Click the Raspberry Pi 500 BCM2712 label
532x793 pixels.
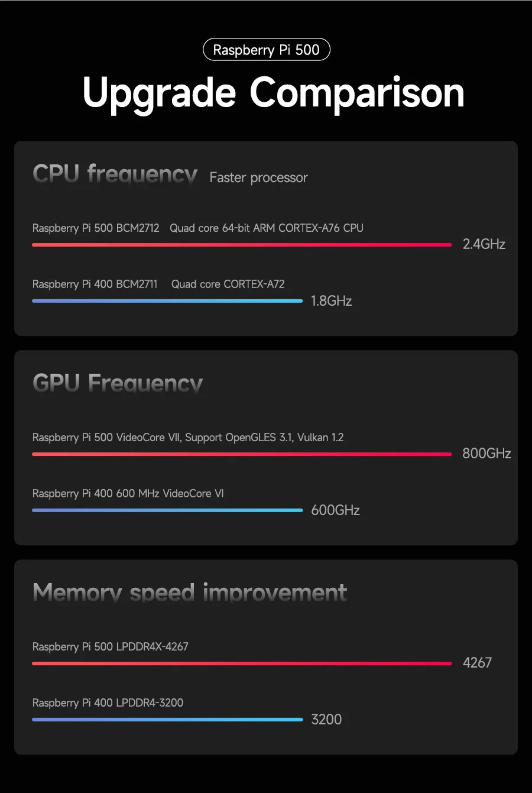click(x=96, y=228)
